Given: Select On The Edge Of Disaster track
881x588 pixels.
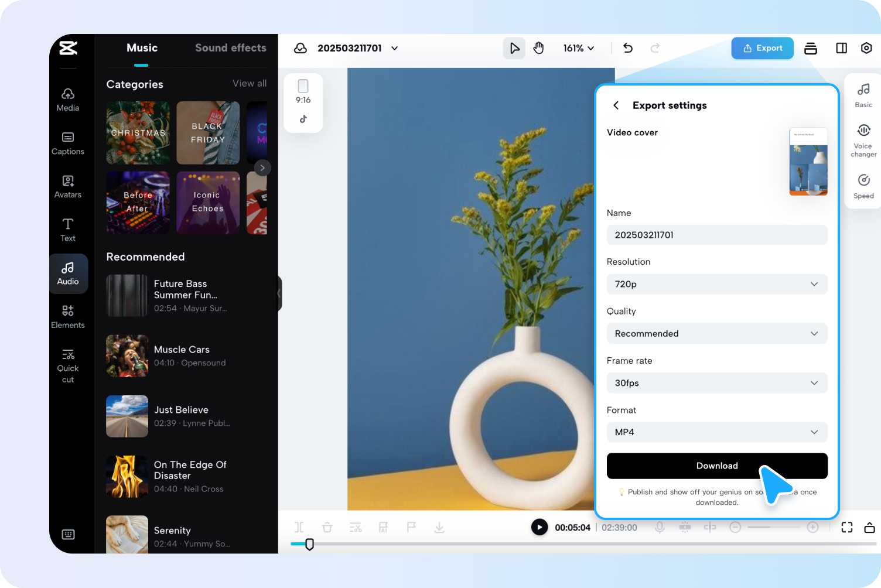Looking at the screenshot, I should 186,477.
